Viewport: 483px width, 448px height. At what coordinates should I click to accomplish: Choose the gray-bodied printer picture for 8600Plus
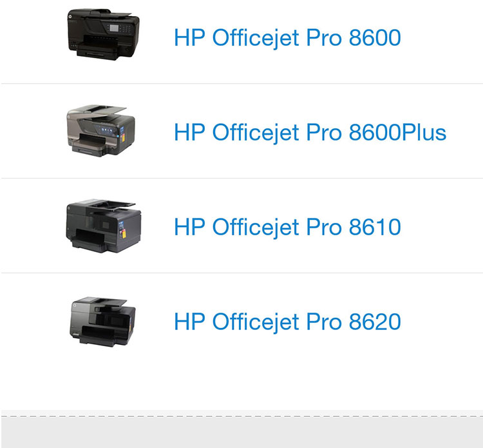tap(100, 130)
